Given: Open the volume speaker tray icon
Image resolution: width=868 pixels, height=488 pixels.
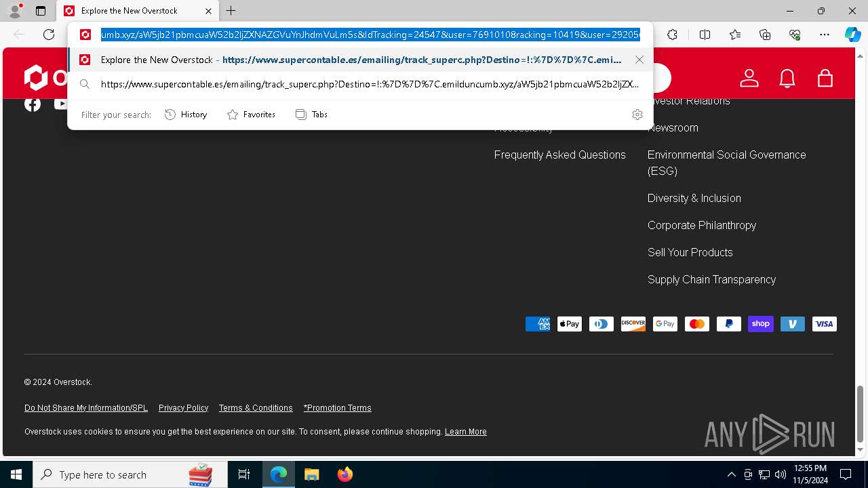Looking at the screenshot, I should [x=781, y=474].
